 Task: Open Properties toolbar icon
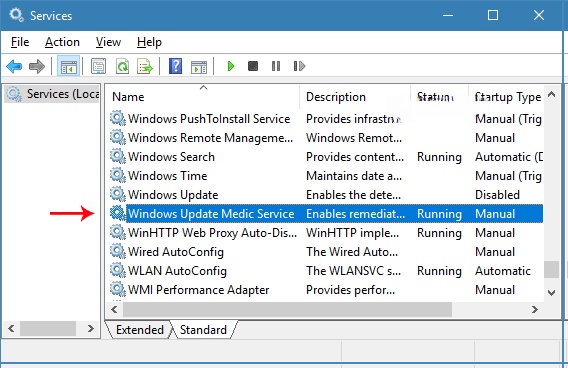[x=99, y=66]
